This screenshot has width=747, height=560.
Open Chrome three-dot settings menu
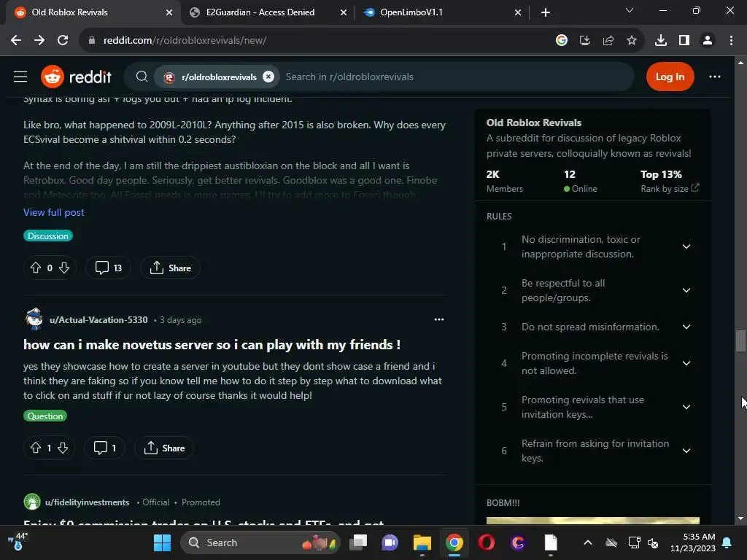(x=731, y=41)
